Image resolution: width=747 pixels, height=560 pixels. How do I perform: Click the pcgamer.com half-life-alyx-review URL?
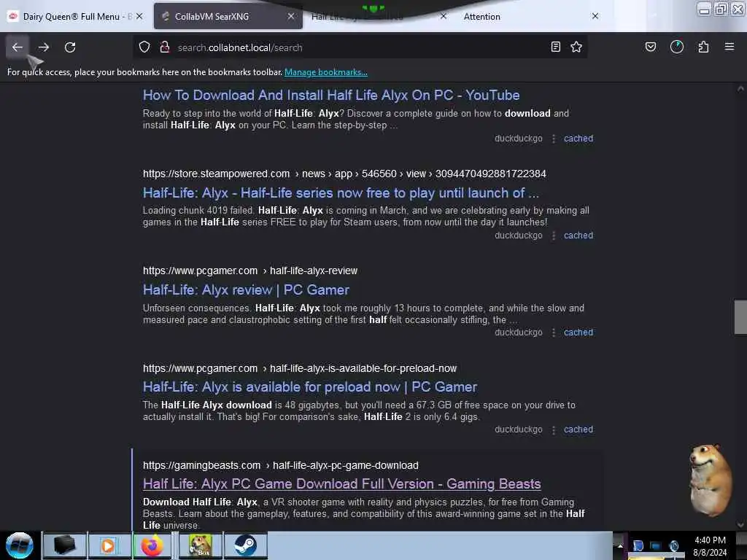pyautogui.click(x=250, y=271)
